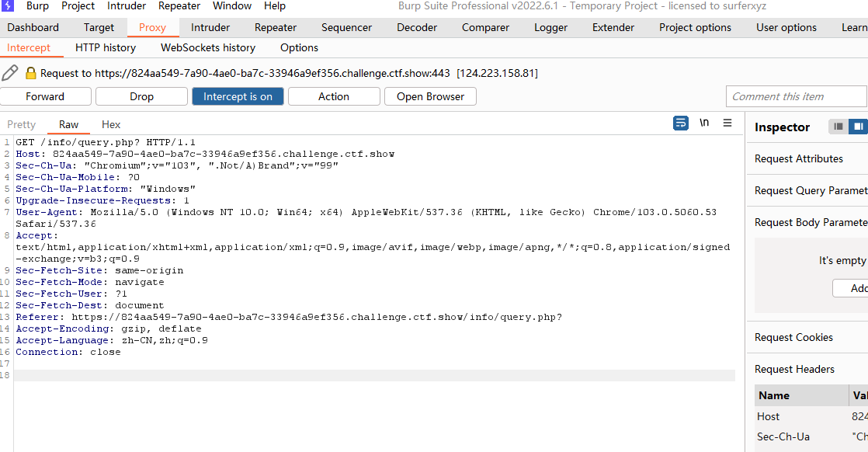Viewport: 868px width, 452px height.
Task: Open the Proxy Options sub-tab
Action: [299, 48]
